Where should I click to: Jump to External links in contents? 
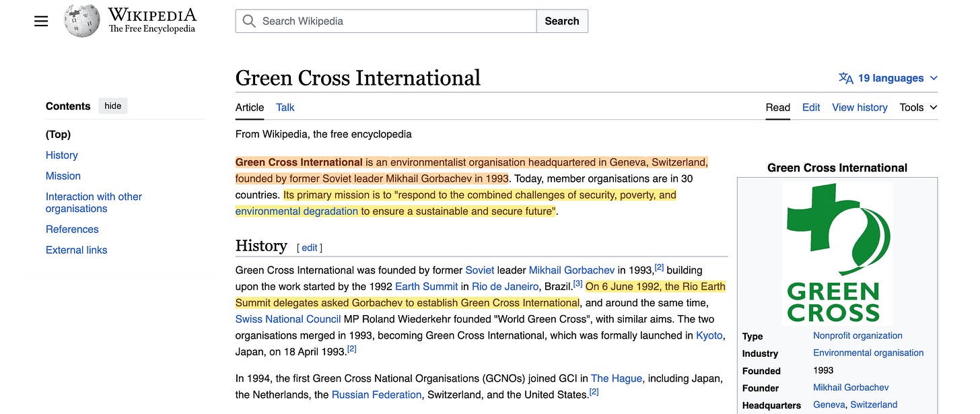77,250
